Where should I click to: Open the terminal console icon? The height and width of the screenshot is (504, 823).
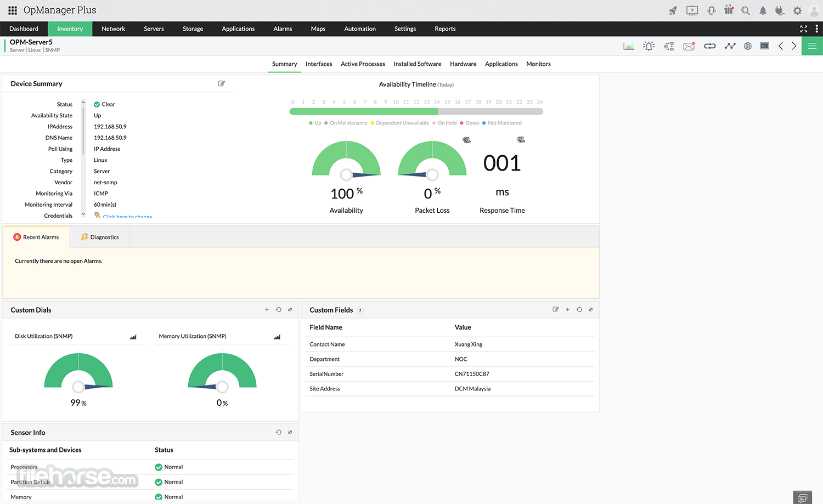point(764,46)
